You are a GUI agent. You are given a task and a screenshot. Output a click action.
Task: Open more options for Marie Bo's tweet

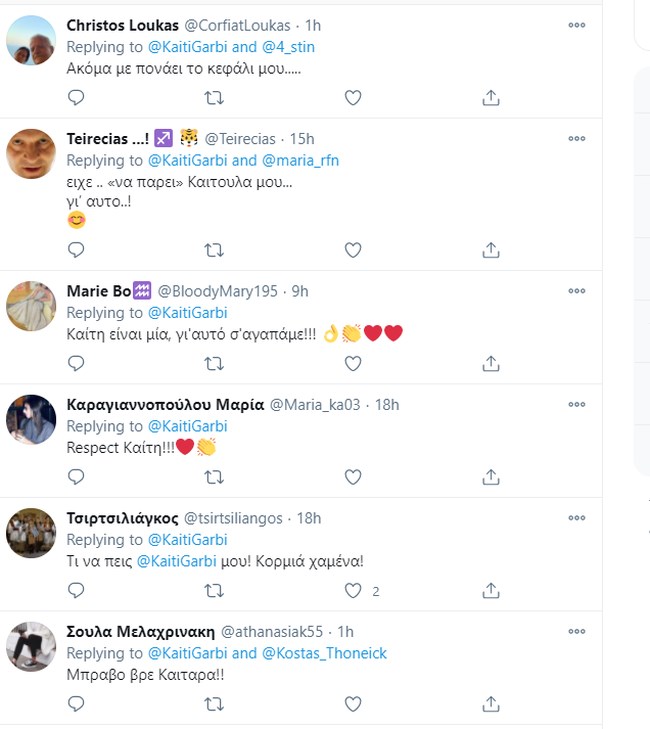click(x=577, y=291)
